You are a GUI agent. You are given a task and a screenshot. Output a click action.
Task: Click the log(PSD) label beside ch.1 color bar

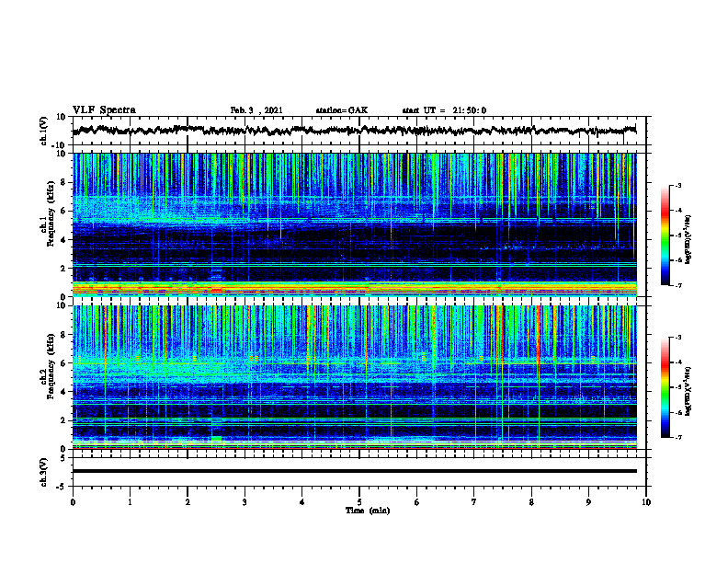pyautogui.click(x=688, y=239)
